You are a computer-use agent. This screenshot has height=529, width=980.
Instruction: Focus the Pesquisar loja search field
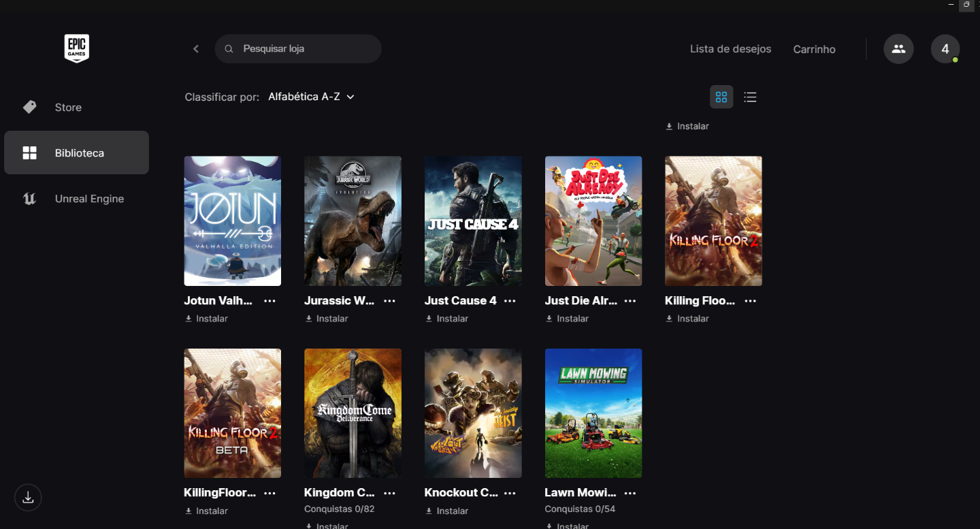click(x=298, y=49)
